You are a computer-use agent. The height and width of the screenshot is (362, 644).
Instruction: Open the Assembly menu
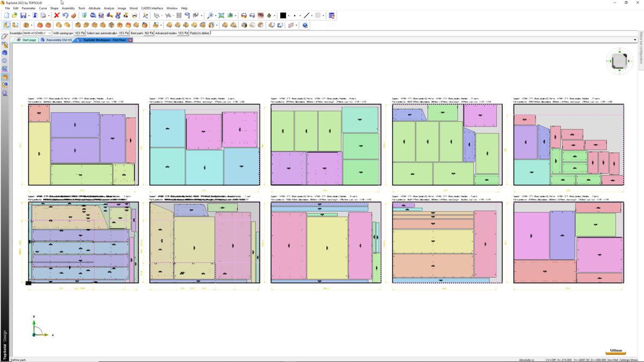(68, 9)
